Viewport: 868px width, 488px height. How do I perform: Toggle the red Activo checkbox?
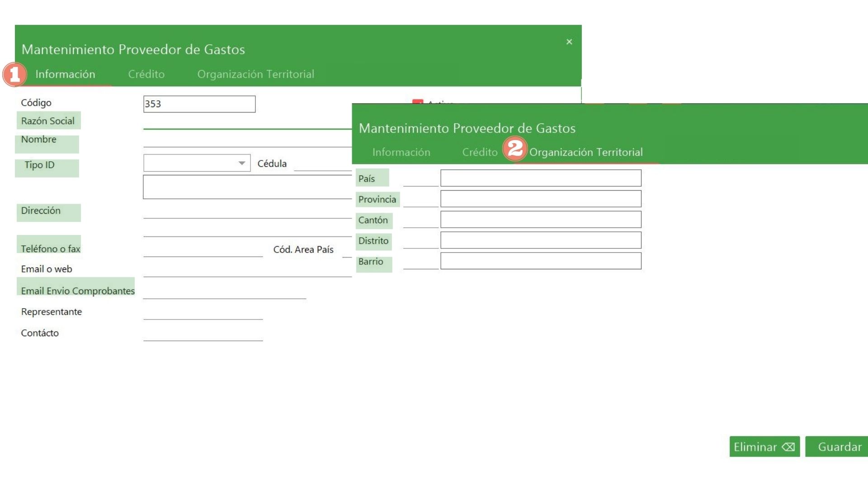417,102
